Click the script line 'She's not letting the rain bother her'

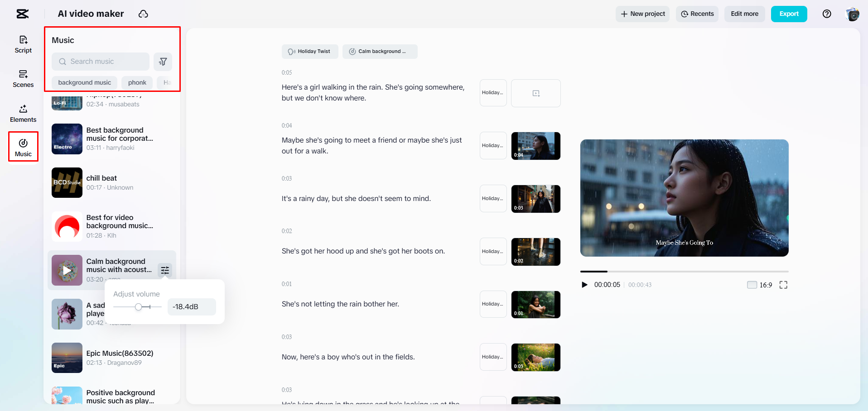tap(340, 304)
